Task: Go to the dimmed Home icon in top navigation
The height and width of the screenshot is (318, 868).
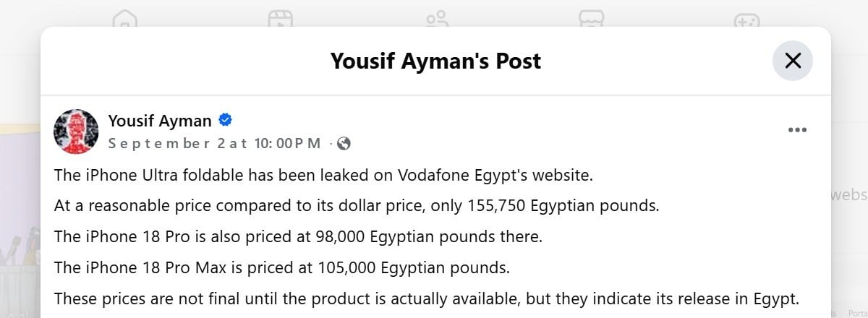Action: coord(124,18)
